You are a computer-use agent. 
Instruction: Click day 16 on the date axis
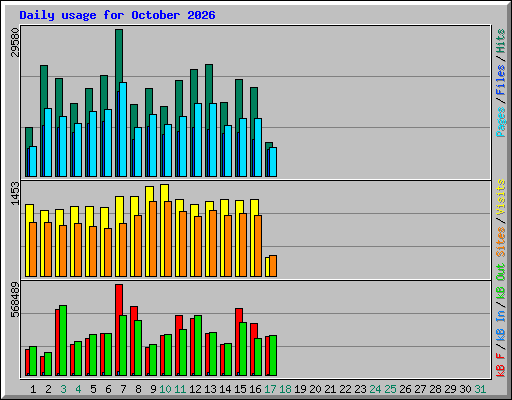coord(255,389)
